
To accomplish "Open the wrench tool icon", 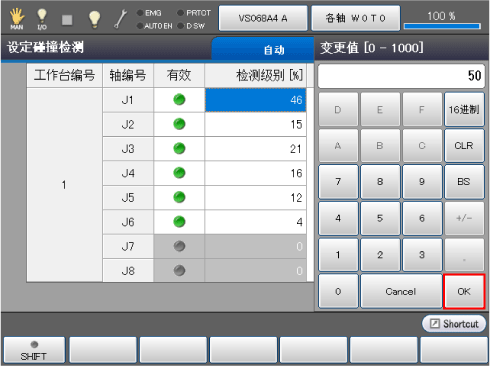I will click(120, 19).
